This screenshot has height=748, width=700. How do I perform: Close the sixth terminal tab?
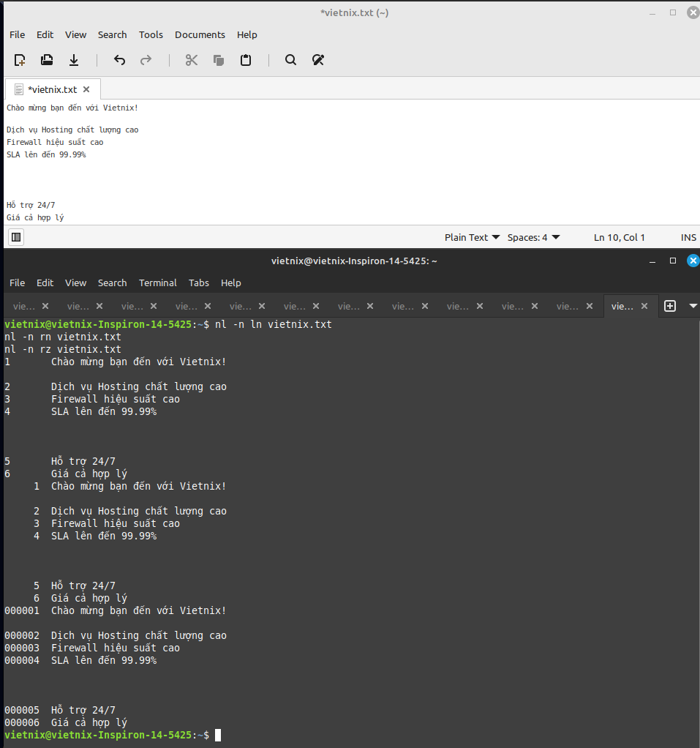point(316,306)
